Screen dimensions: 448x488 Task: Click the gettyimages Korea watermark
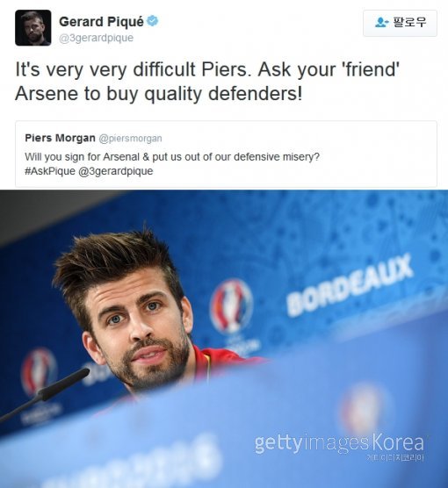pyautogui.click(x=339, y=444)
